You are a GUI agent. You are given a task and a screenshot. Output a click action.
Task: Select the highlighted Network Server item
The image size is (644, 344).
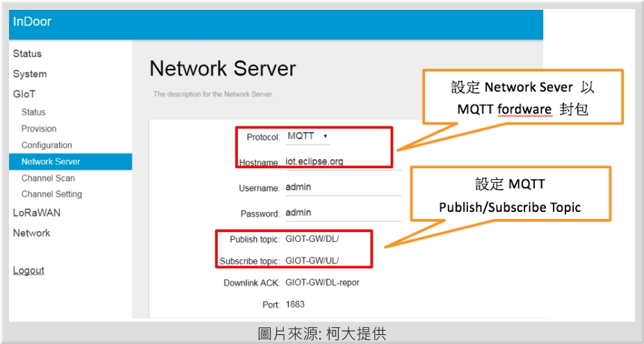pyautogui.click(x=51, y=161)
